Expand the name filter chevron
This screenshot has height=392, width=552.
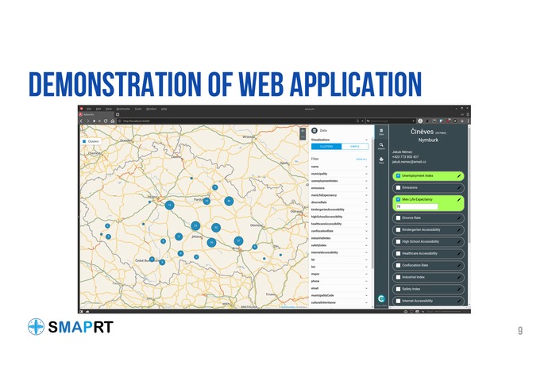pyautogui.click(x=366, y=167)
